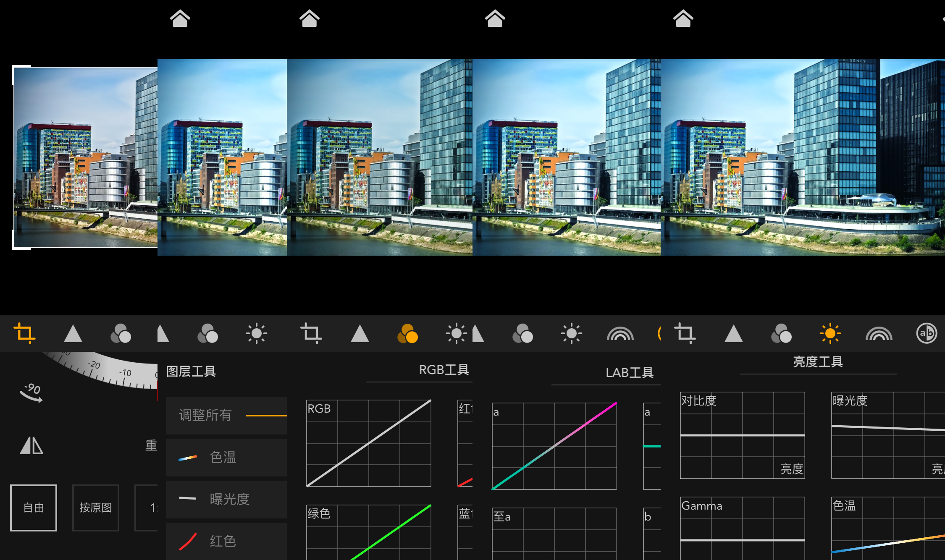Tap color circles icon in LAB工具 screen
The height and width of the screenshot is (560, 945).
point(522,334)
